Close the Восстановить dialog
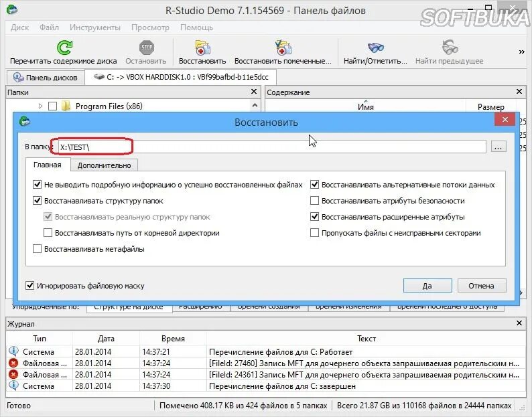The width and height of the screenshot is (532, 417). (505, 119)
